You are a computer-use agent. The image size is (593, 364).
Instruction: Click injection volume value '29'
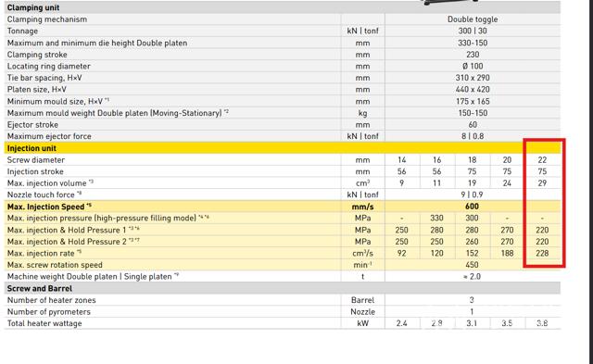tap(542, 183)
